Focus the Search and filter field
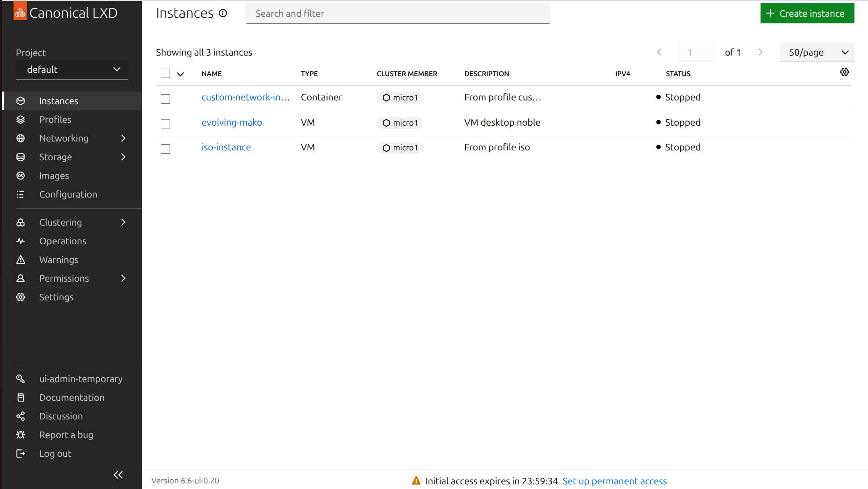This screenshot has width=868, height=489. [398, 14]
